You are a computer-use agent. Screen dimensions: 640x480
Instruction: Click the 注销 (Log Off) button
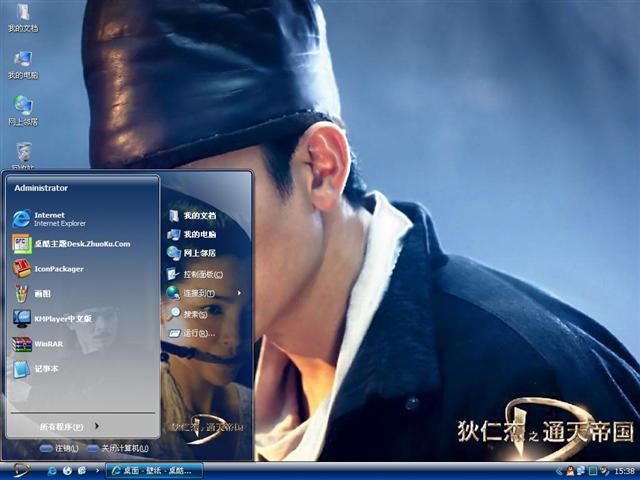[x=58, y=448]
